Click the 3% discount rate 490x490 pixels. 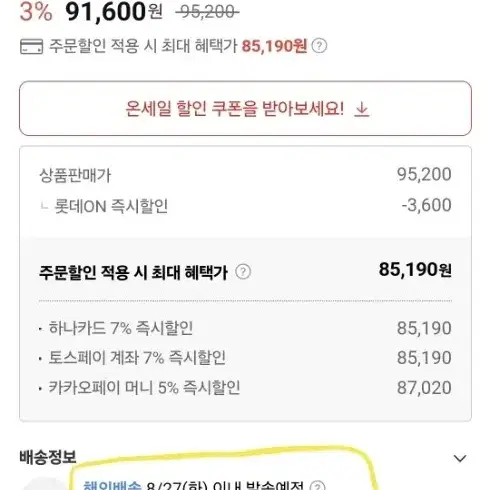coord(36,12)
